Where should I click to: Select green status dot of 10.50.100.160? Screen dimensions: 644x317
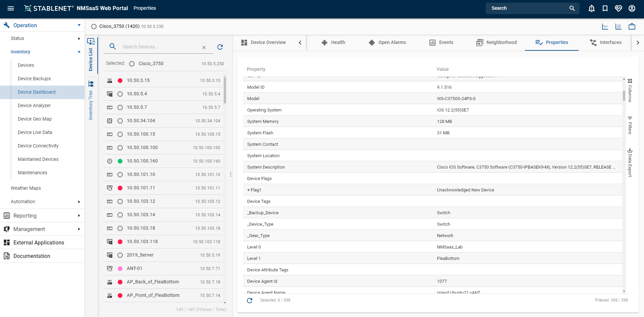pyautogui.click(x=120, y=161)
